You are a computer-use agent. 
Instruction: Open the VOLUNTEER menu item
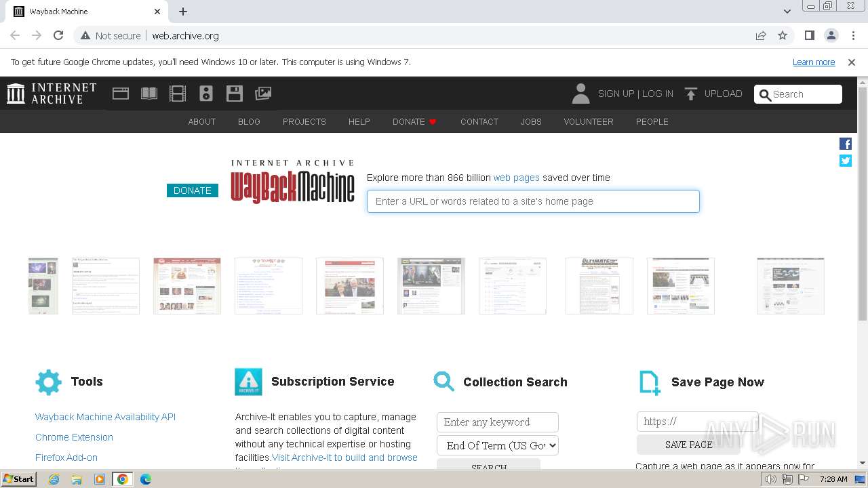[x=589, y=121]
